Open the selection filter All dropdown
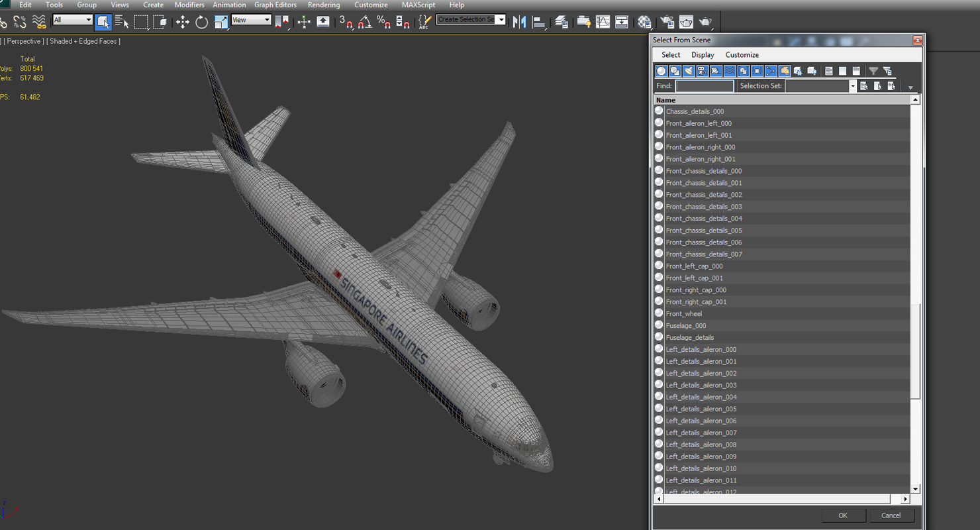This screenshot has height=530, width=980. pos(72,20)
